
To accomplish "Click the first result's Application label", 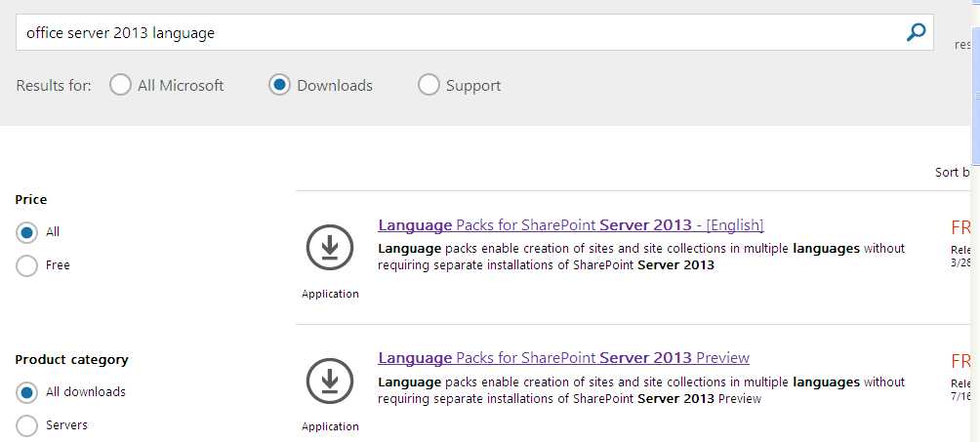I will click(x=330, y=294).
